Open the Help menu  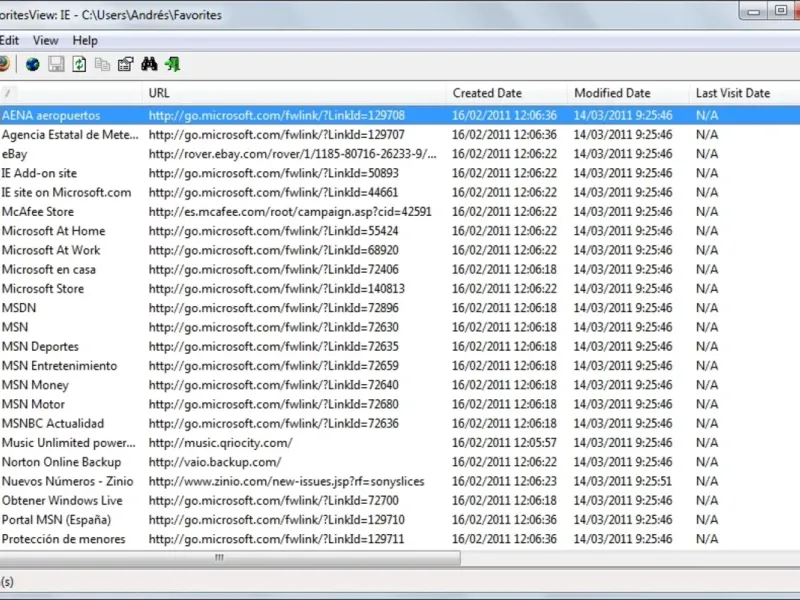(85, 40)
